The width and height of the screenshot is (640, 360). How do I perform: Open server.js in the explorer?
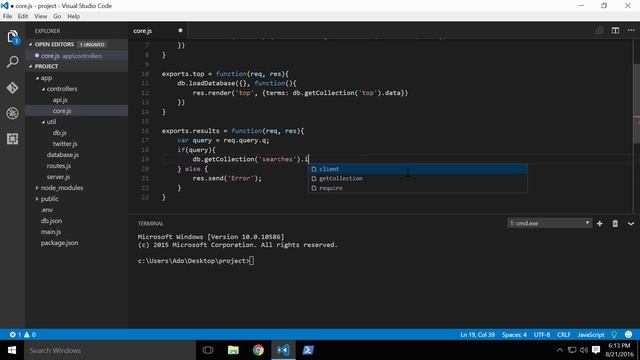coord(58,177)
